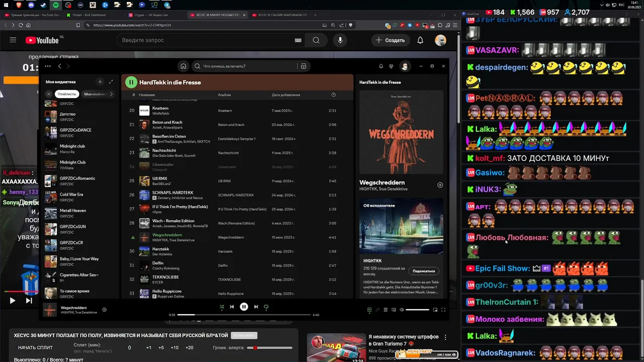This screenshot has width=644, height=362.
Task: Toggle Now Playing view icon
Action: (369, 310)
